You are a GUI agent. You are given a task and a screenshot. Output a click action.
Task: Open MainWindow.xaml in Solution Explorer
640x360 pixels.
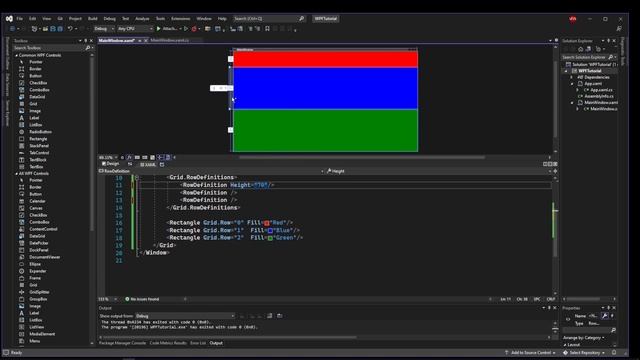600,102
